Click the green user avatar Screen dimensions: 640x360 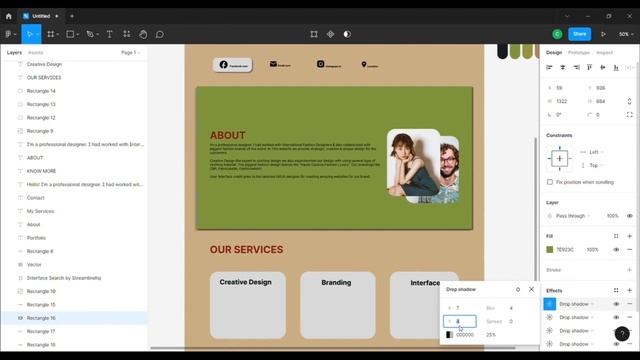(x=557, y=34)
